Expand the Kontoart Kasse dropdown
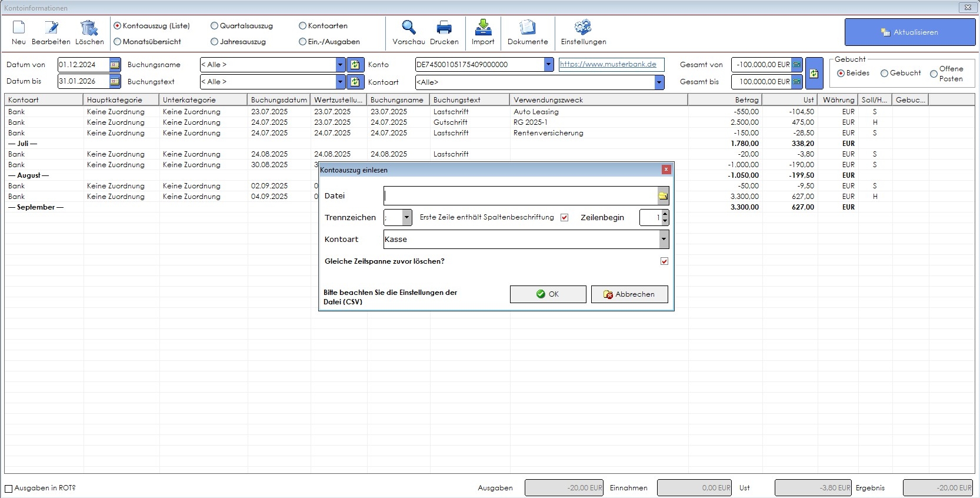The height and width of the screenshot is (498, 980). pyautogui.click(x=664, y=240)
